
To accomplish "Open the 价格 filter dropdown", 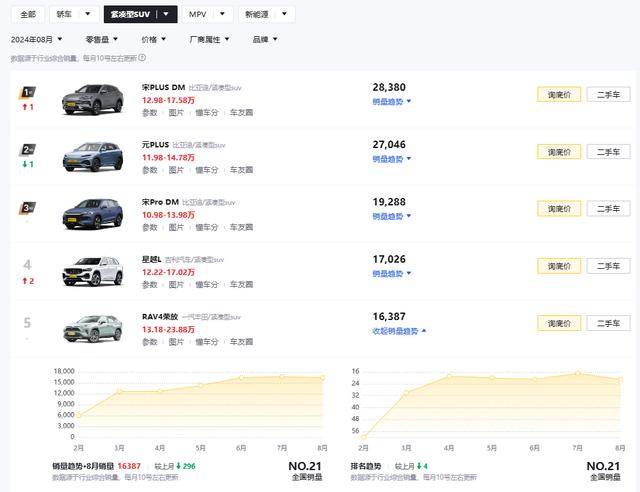I will pos(153,40).
